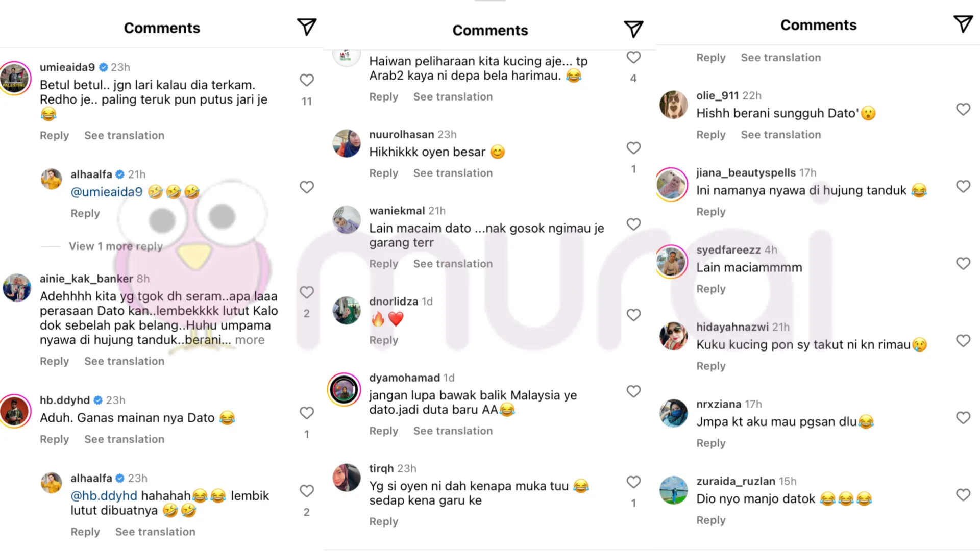
Task: Tap heart next to zuraida_ruzlan's comment
Action: (x=963, y=495)
